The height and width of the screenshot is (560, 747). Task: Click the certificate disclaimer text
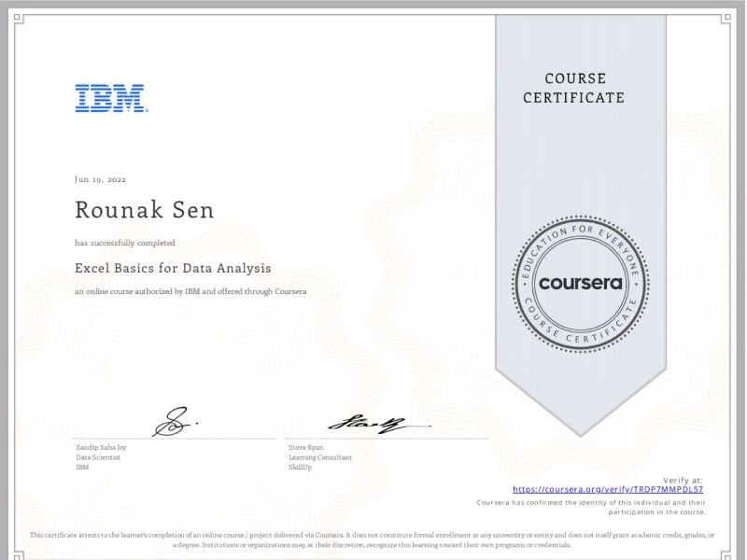pyautogui.click(x=372, y=540)
